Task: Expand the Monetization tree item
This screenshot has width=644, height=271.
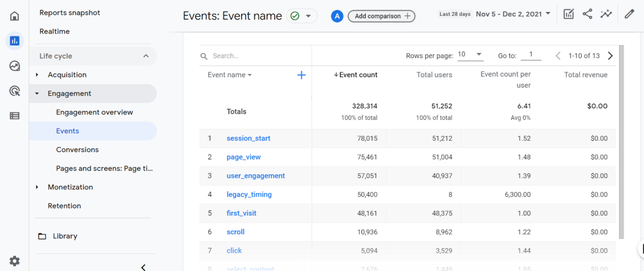Action: 37,187
